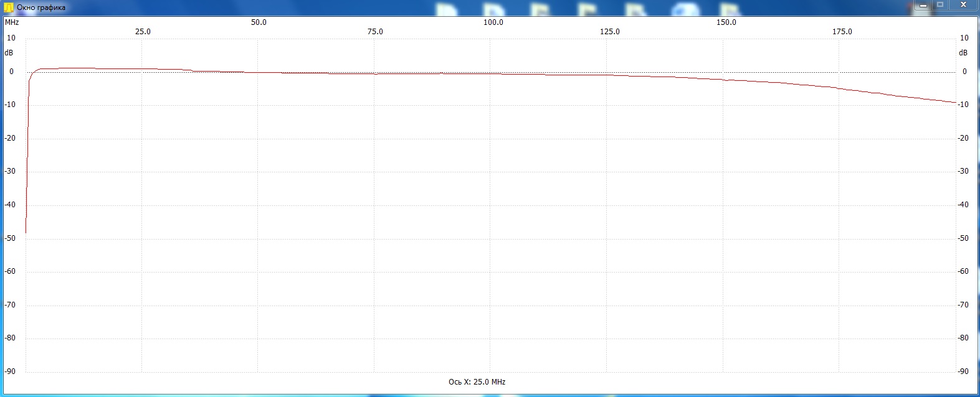
Task: Click the 'MHz' unit label
Action: (12, 22)
